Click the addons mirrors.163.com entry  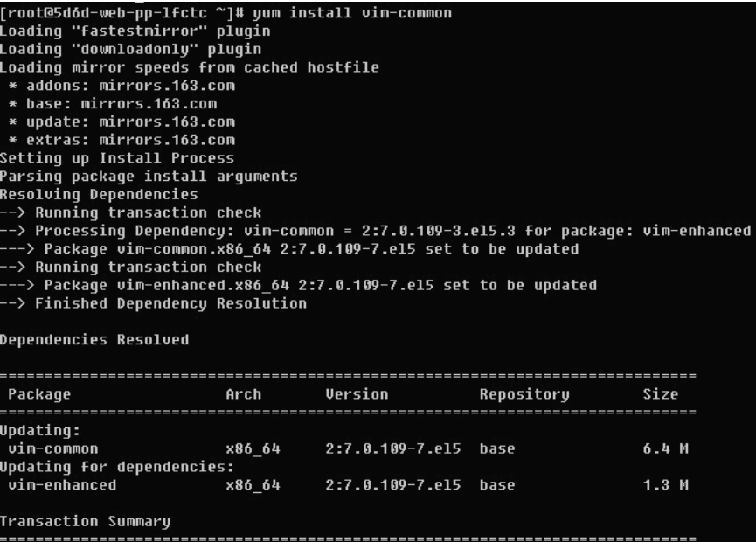click(x=122, y=86)
